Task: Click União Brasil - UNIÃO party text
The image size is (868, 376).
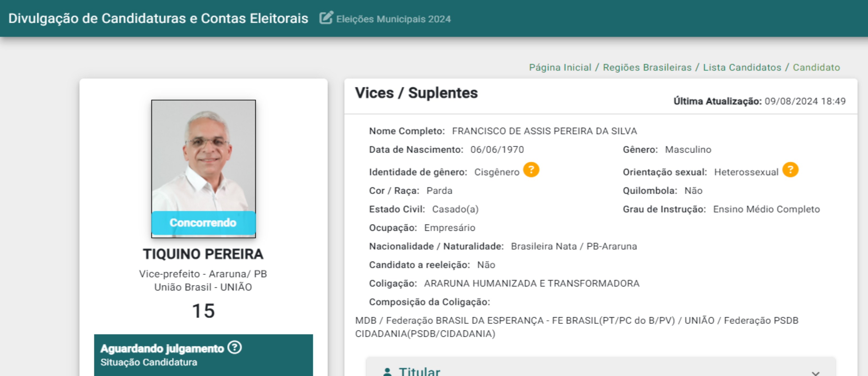Action: coord(203,287)
